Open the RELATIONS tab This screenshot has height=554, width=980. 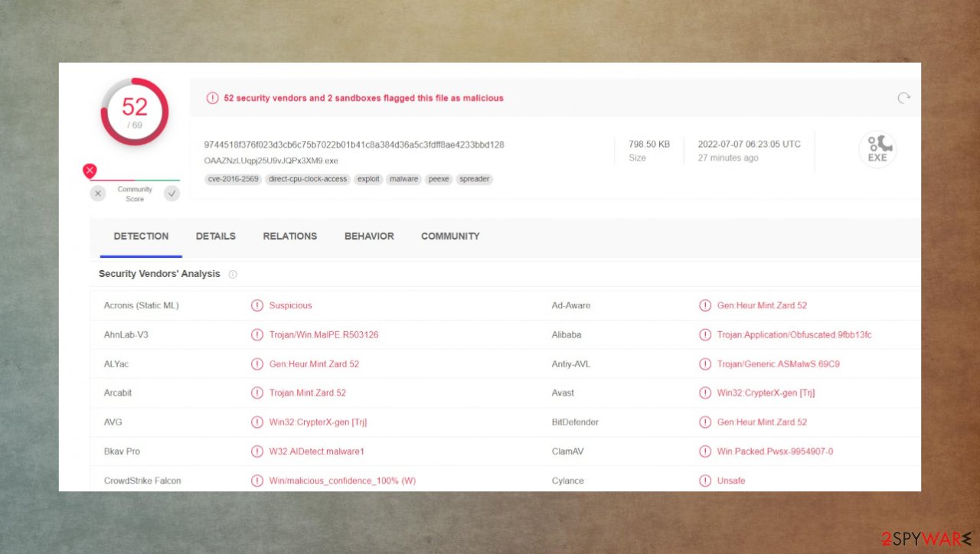pos(289,236)
